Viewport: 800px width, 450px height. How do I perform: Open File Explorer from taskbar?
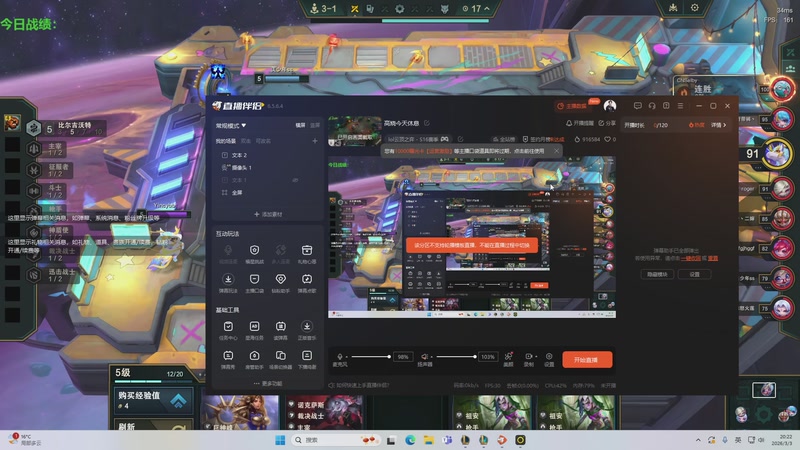coord(429,440)
